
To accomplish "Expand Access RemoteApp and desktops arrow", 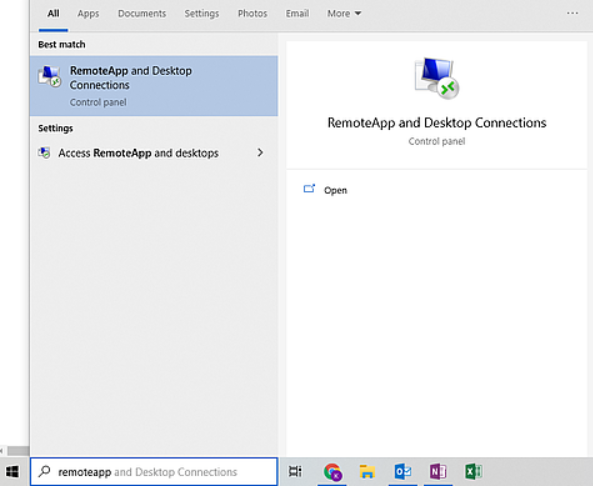I will pyautogui.click(x=260, y=152).
